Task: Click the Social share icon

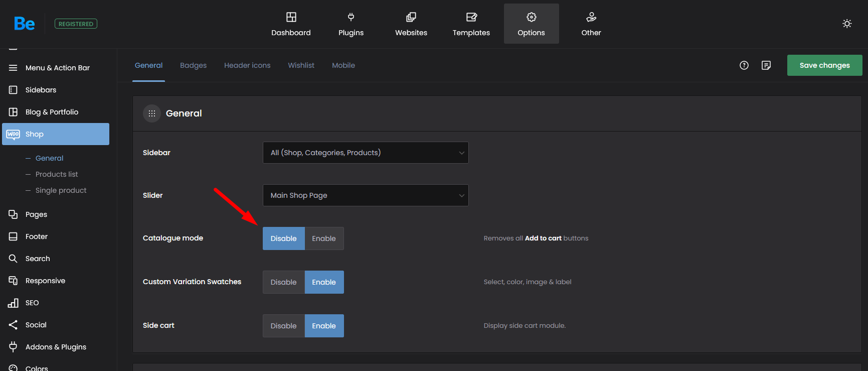Action: (x=13, y=325)
